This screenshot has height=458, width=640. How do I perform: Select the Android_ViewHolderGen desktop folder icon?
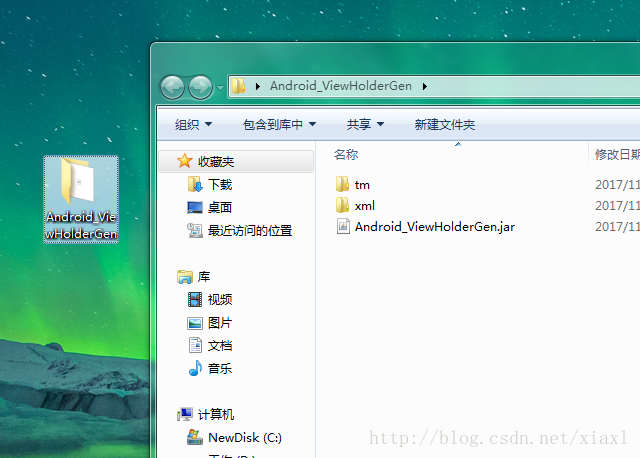pos(81,199)
